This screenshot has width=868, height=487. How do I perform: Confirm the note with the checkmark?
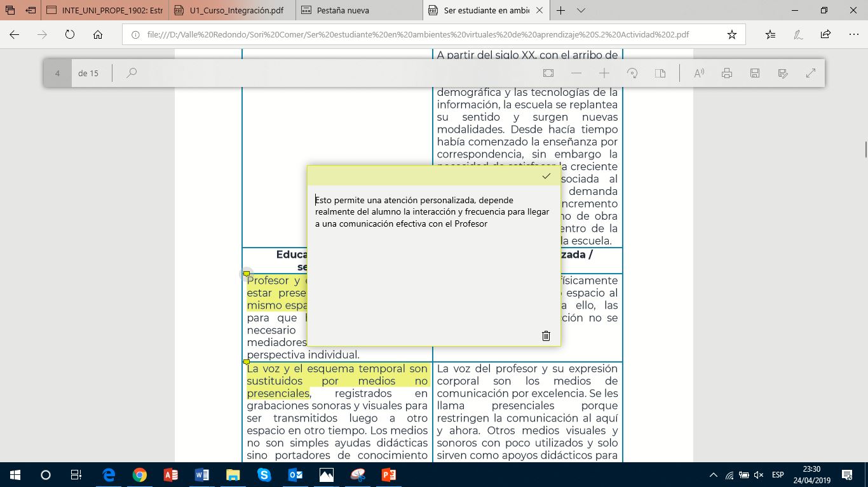(546, 176)
